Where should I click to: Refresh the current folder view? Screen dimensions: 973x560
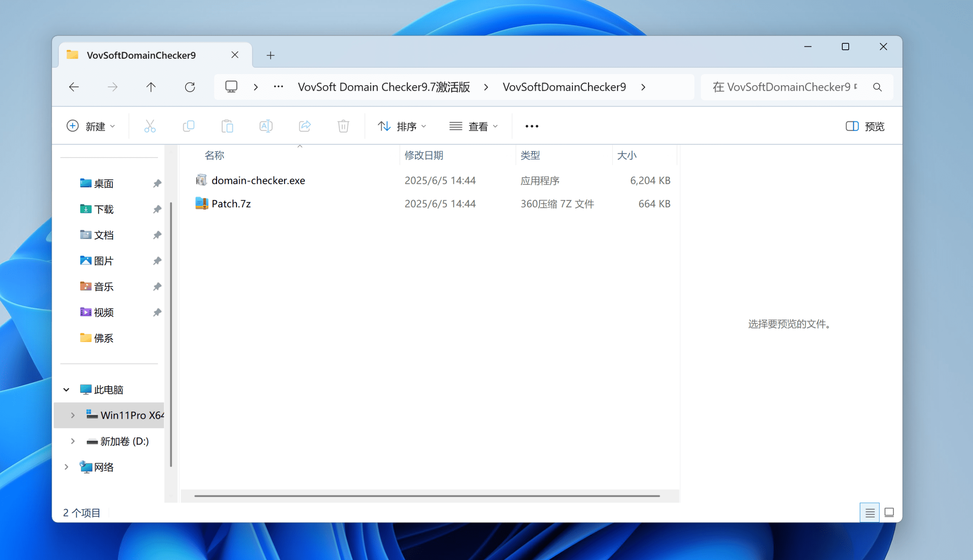pyautogui.click(x=190, y=87)
